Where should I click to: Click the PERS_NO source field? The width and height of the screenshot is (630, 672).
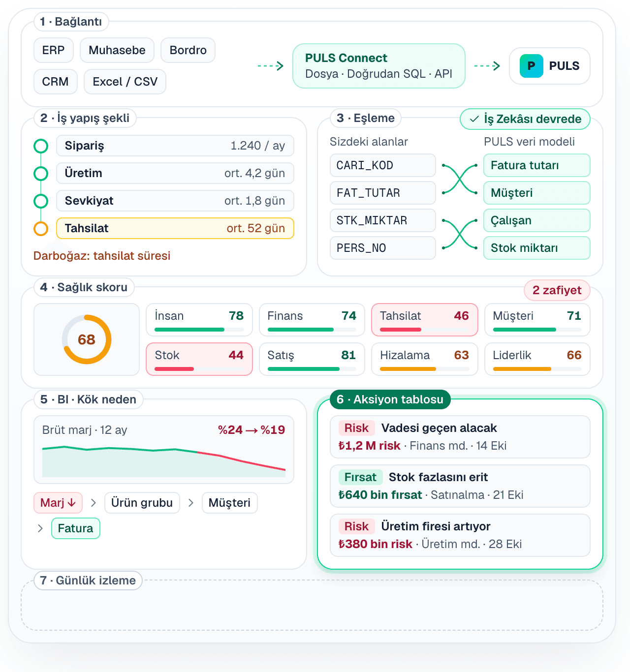pos(383,248)
